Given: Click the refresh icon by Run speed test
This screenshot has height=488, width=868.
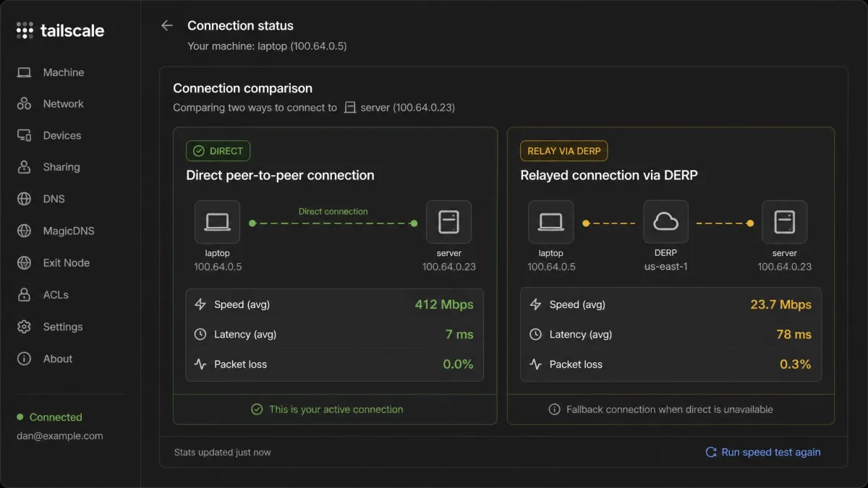Looking at the screenshot, I should click(711, 452).
